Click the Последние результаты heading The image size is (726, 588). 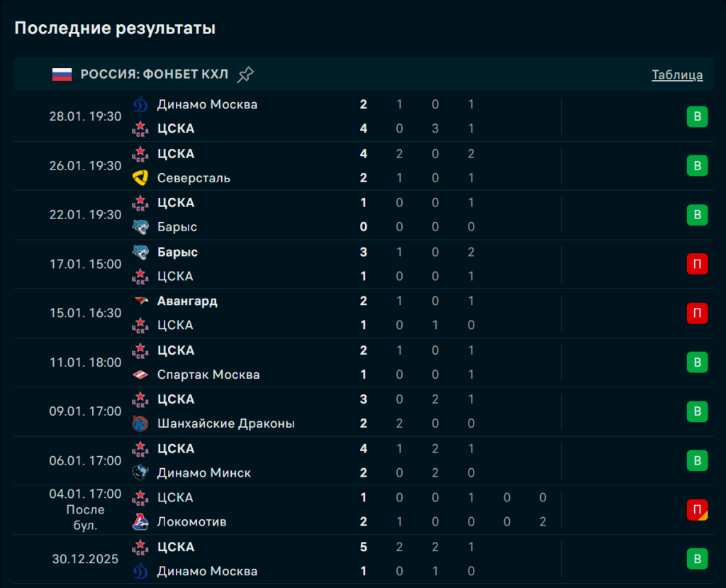(x=115, y=28)
